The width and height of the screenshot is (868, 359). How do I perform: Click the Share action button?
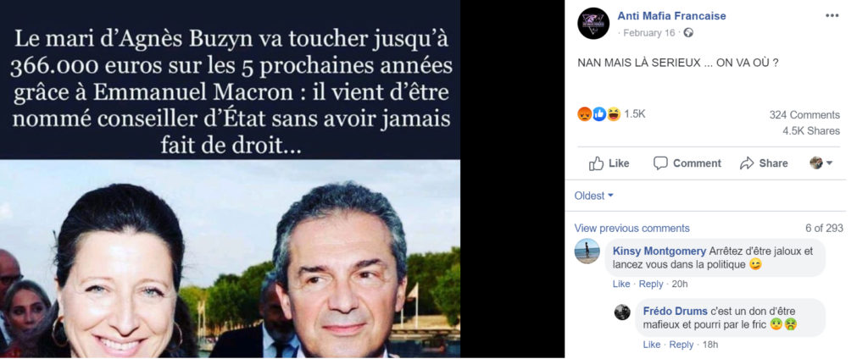[x=764, y=163]
